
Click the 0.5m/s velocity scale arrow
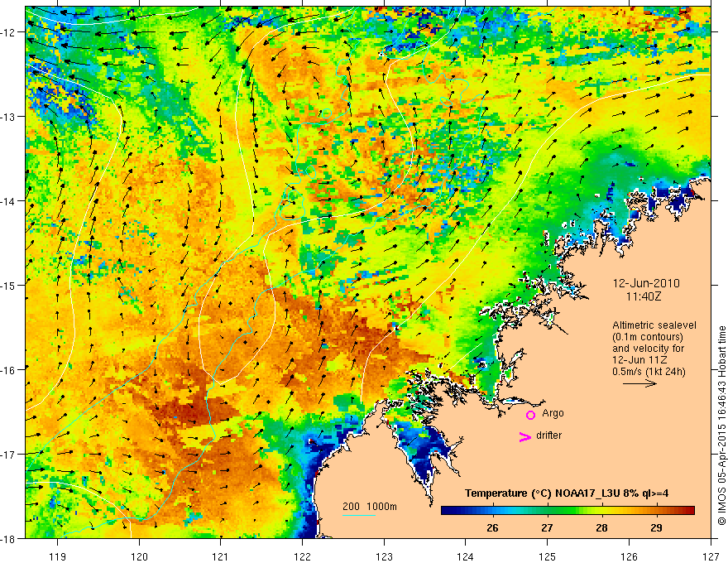(639, 383)
